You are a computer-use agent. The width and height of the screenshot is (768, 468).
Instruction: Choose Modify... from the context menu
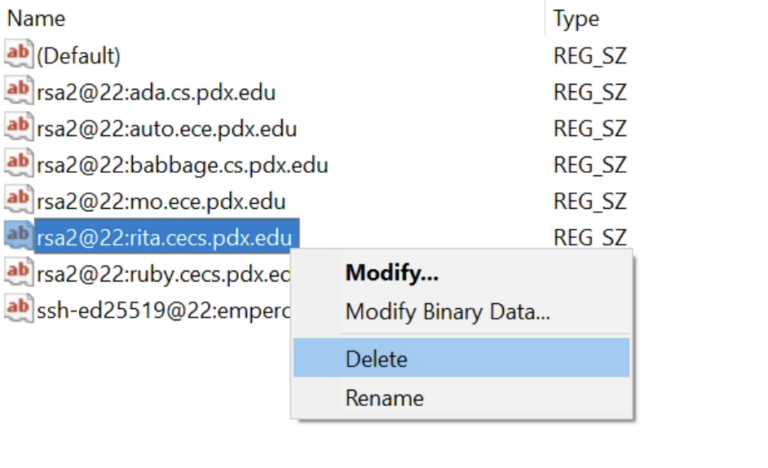point(391,273)
